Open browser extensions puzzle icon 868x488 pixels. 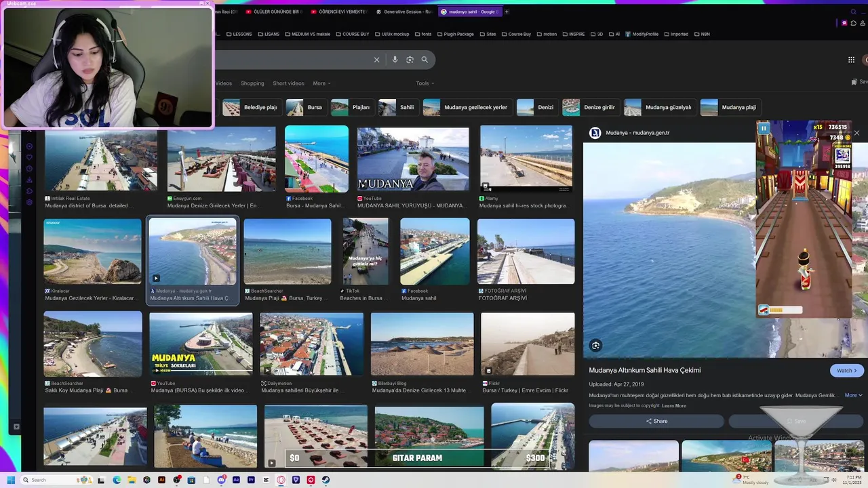[x=855, y=22]
